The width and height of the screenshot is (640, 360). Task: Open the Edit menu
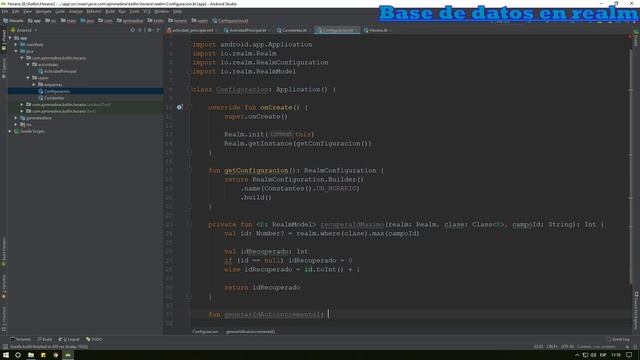pos(16,11)
